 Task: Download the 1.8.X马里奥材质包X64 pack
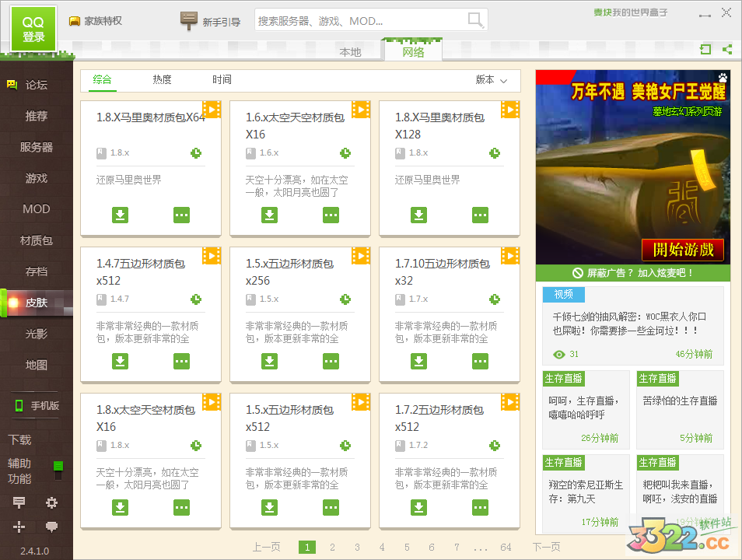point(120,215)
